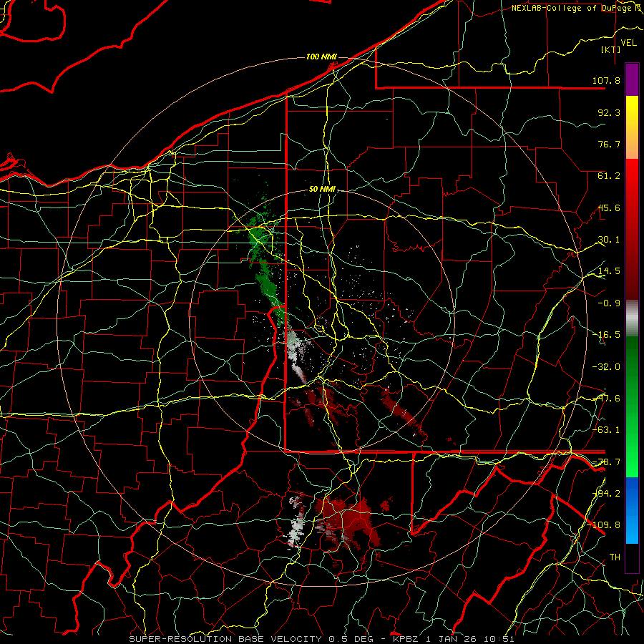Click the 92.3 scale value

[x=609, y=112]
